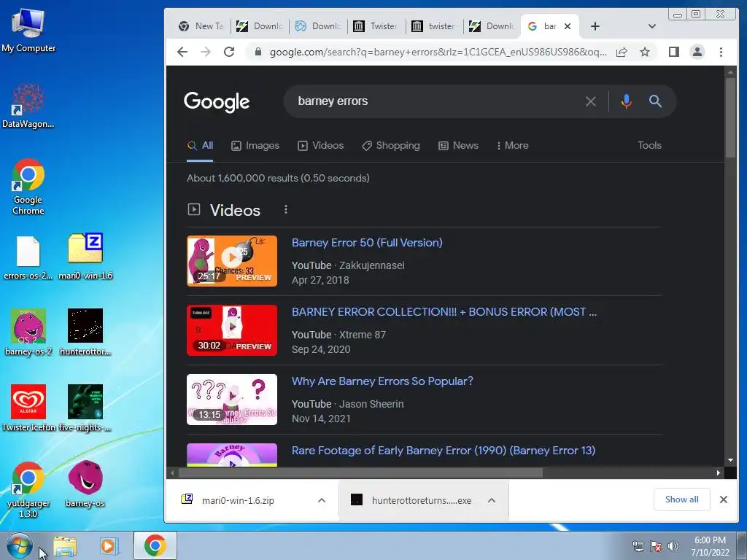Open Windows Explorer from taskbar

(65, 546)
